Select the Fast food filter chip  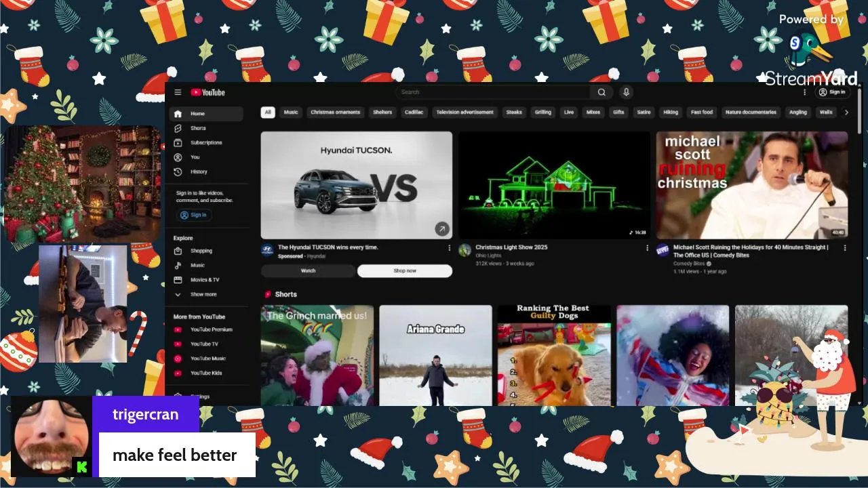(702, 113)
